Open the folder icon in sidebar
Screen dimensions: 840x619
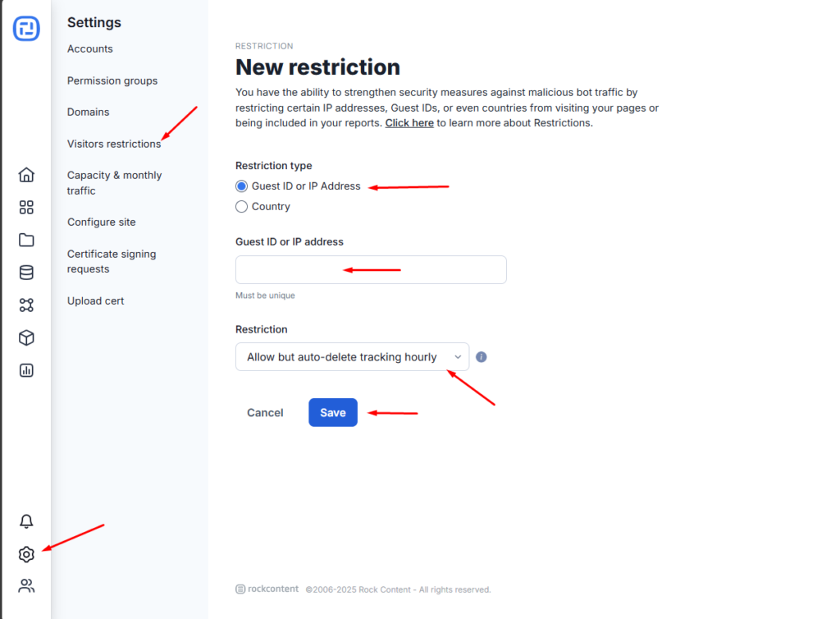click(26, 240)
